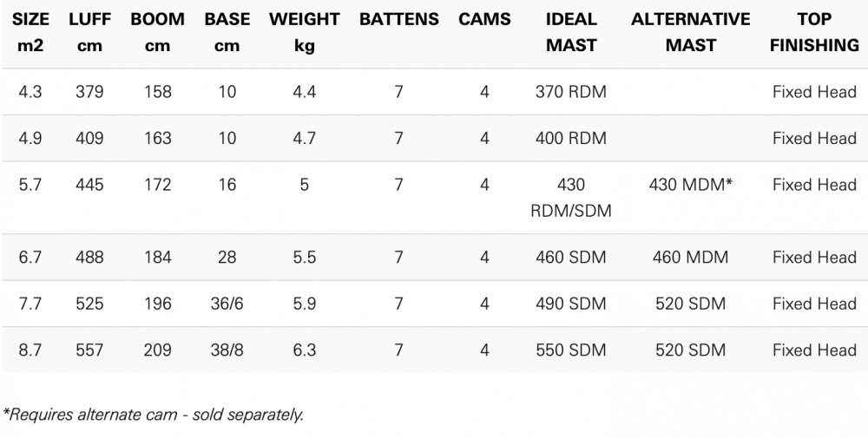This screenshot has width=868, height=438.
Task: Click the LUFF cm column header
Action: (x=89, y=32)
